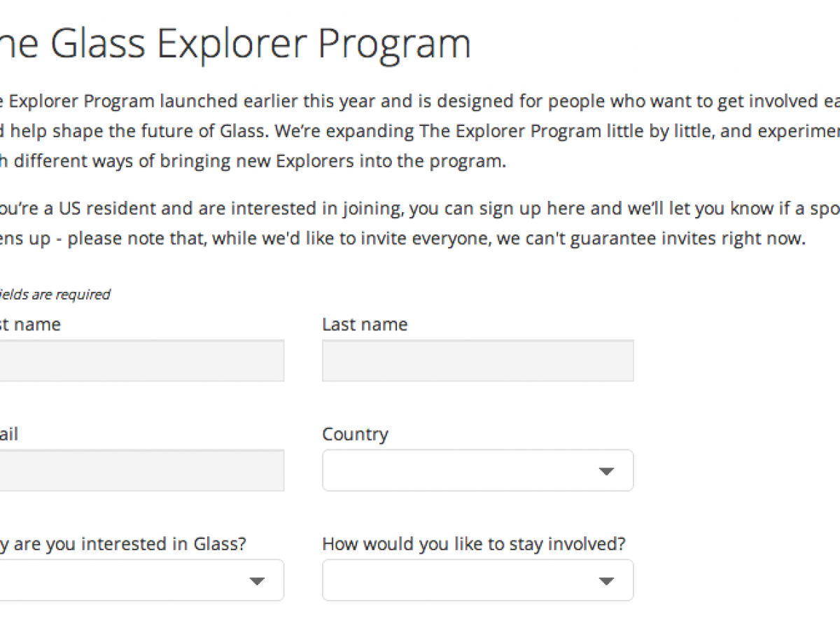Click the arrow in the Glass interest dropdown

click(257, 581)
